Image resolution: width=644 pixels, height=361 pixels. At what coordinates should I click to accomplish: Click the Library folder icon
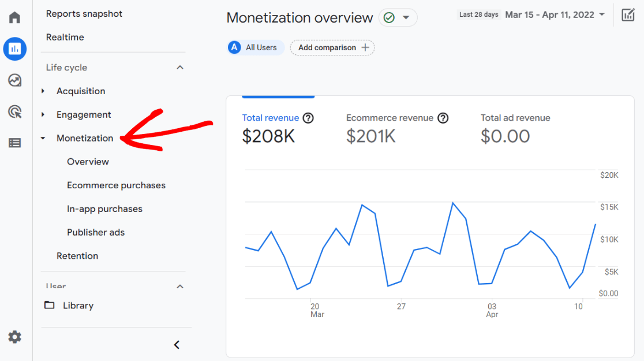click(50, 305)
